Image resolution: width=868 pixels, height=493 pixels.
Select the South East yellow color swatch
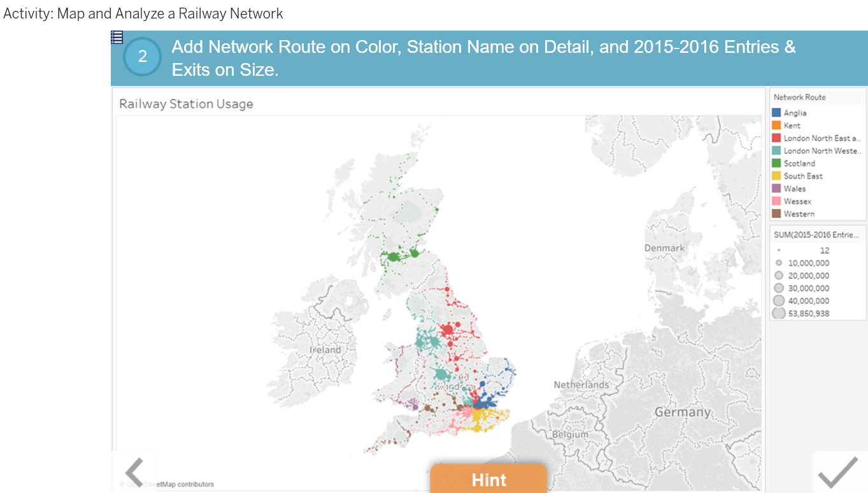[x=778, y=176]
